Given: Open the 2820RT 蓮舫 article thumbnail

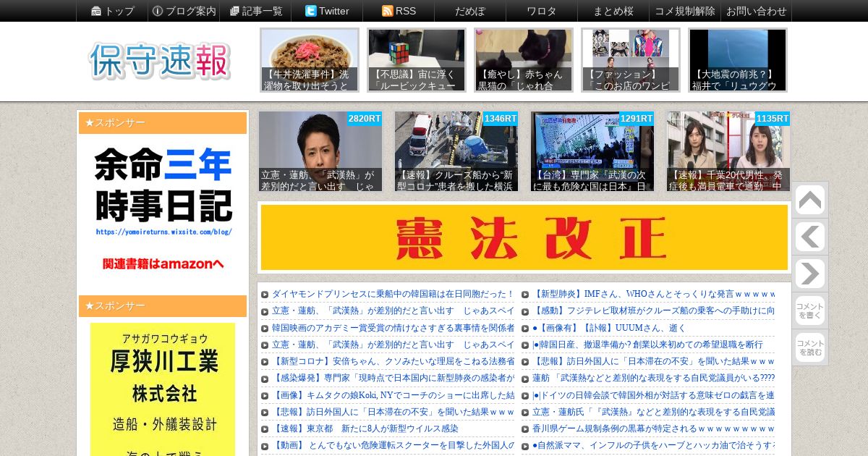Looking at the screenshot, I should (x=320, y=151).
